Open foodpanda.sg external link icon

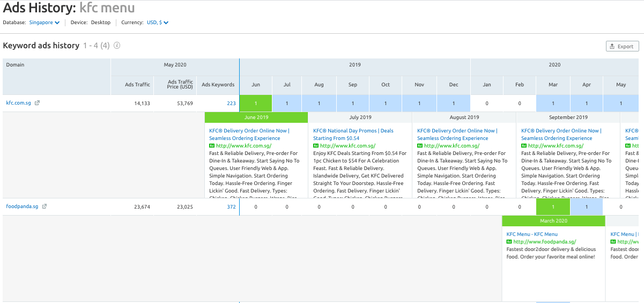[45, 206]
